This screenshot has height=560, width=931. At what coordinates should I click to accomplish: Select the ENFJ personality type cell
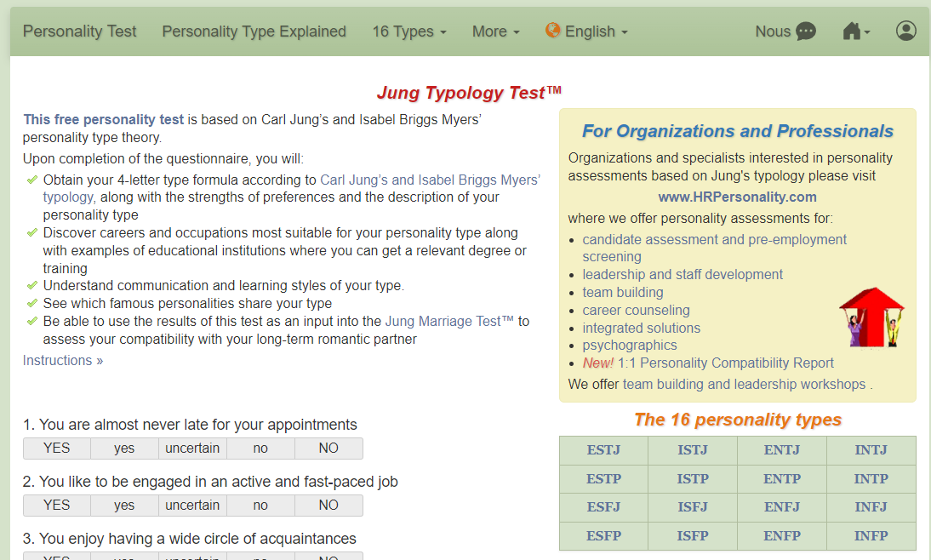(782, 507)
